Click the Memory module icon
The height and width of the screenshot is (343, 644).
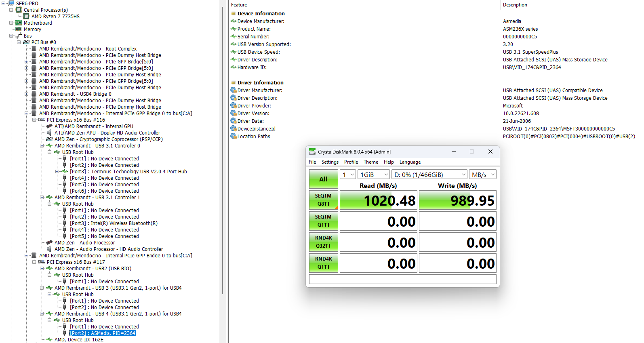pyautogui.click(x=19, y=29)
